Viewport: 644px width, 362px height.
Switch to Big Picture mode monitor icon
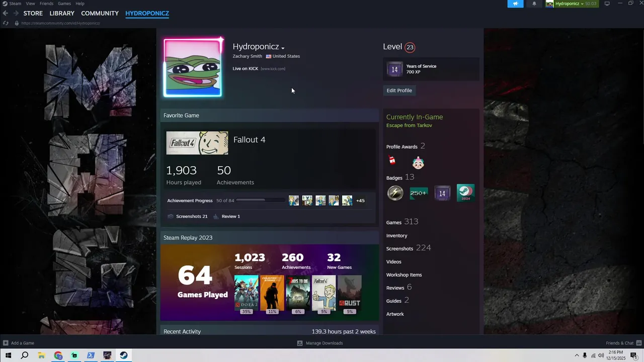point(607,4)
